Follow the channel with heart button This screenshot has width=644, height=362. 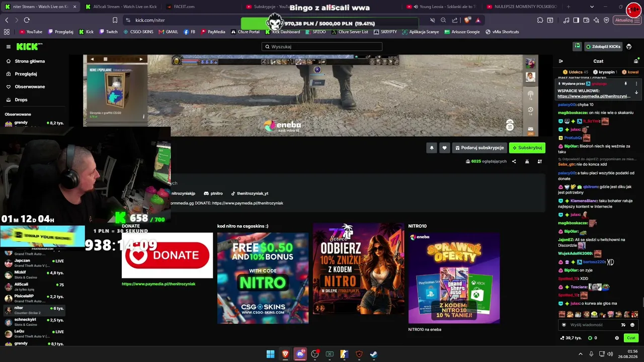coord(444,148)
